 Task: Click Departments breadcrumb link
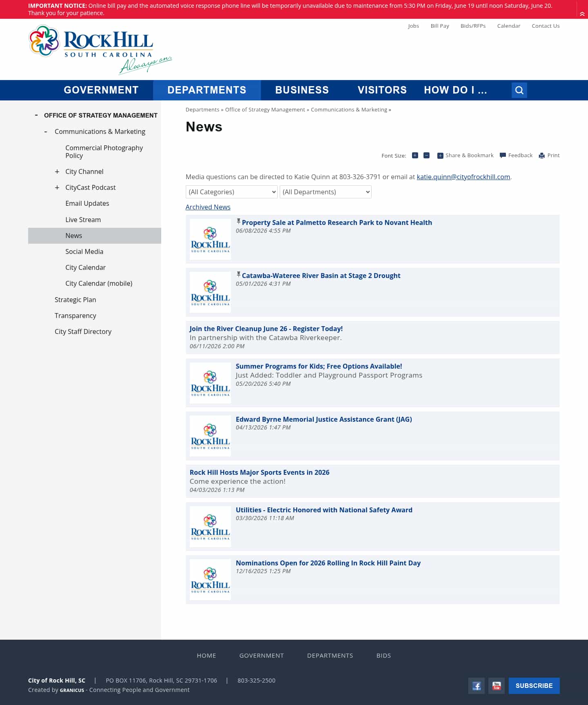tap(203, 109)
